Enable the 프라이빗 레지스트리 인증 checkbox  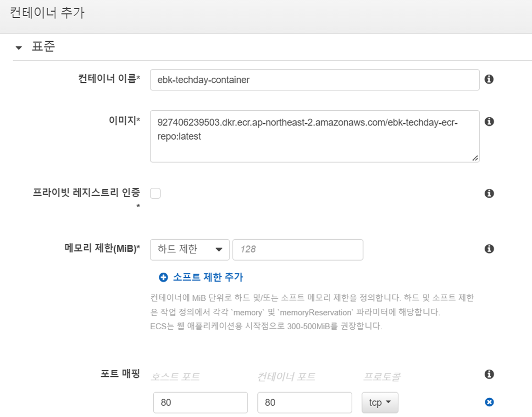coord(156,193)
